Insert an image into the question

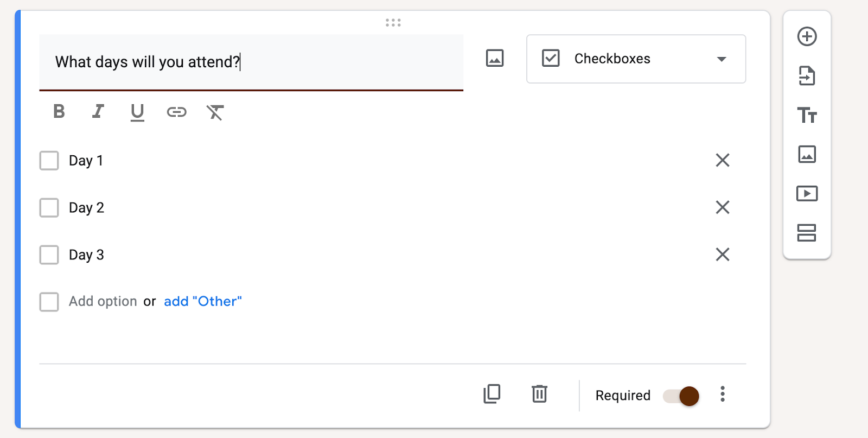(495, 59)
